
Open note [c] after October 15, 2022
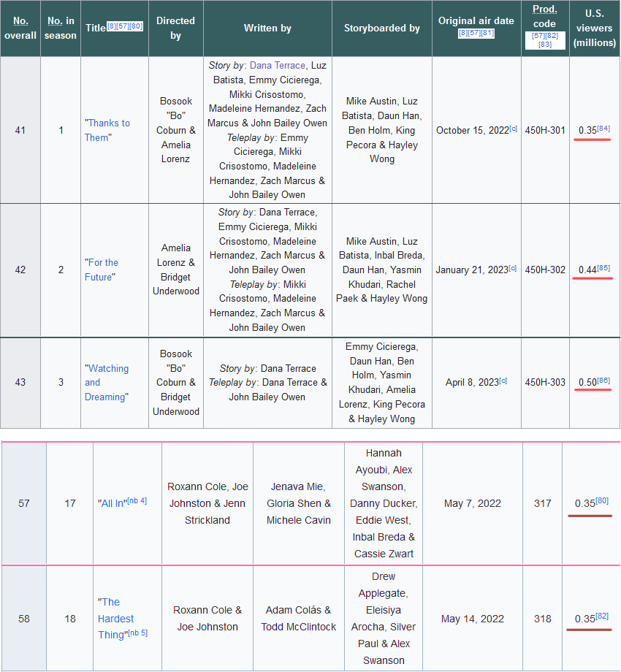(513, 128)
